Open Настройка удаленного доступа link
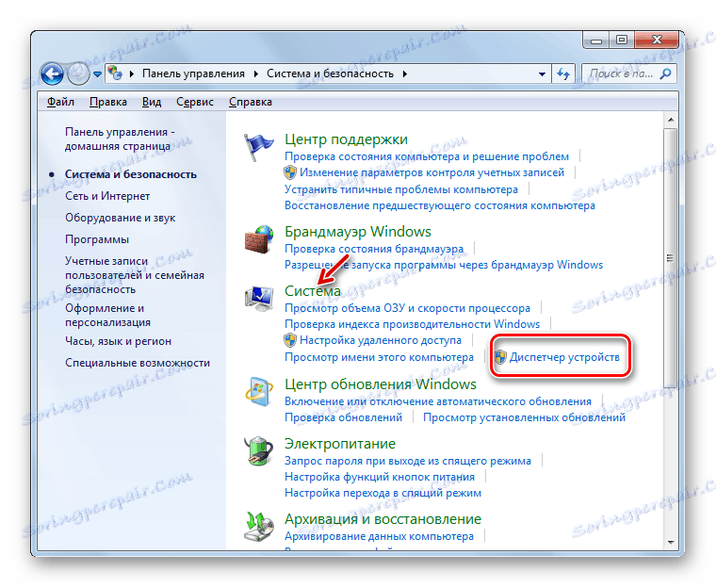The height and width of the screenshot is (588, 716). pos(381,340)
